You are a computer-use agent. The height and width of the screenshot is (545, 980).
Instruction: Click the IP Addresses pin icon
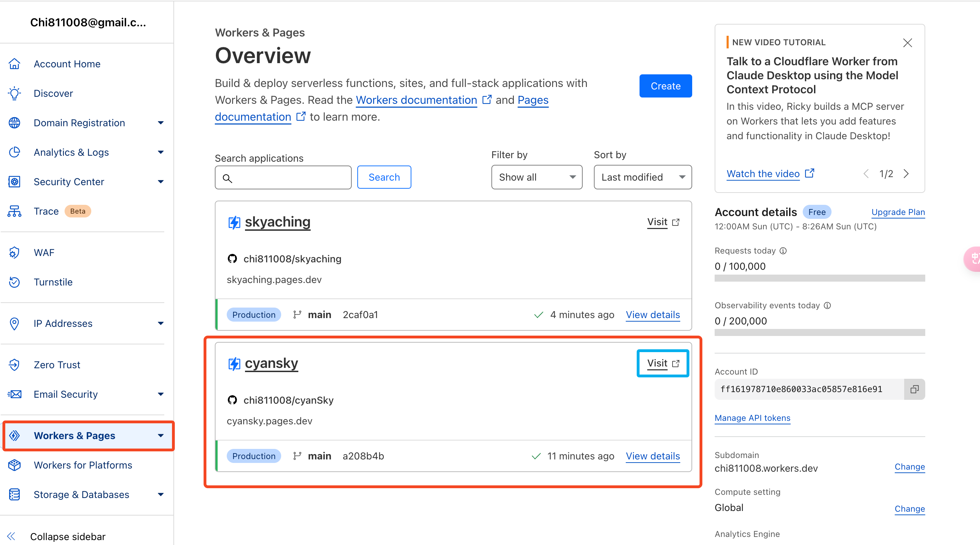click(x=14, y=323)
